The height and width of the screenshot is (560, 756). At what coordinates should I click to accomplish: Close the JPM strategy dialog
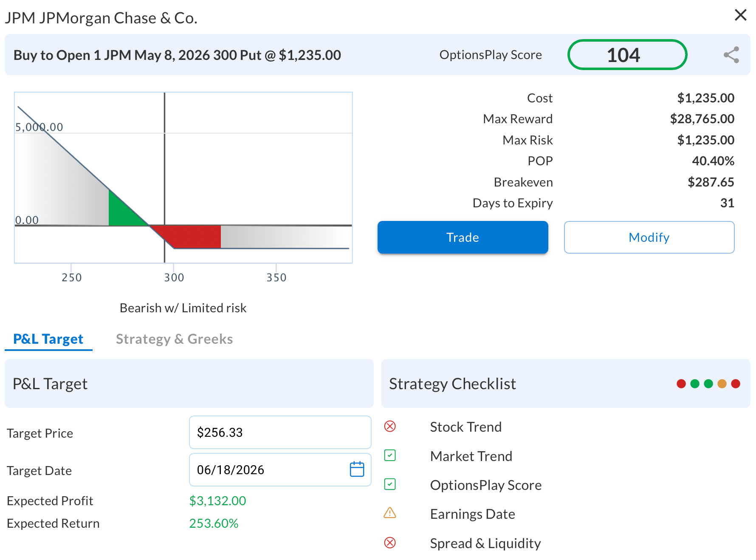741,15
